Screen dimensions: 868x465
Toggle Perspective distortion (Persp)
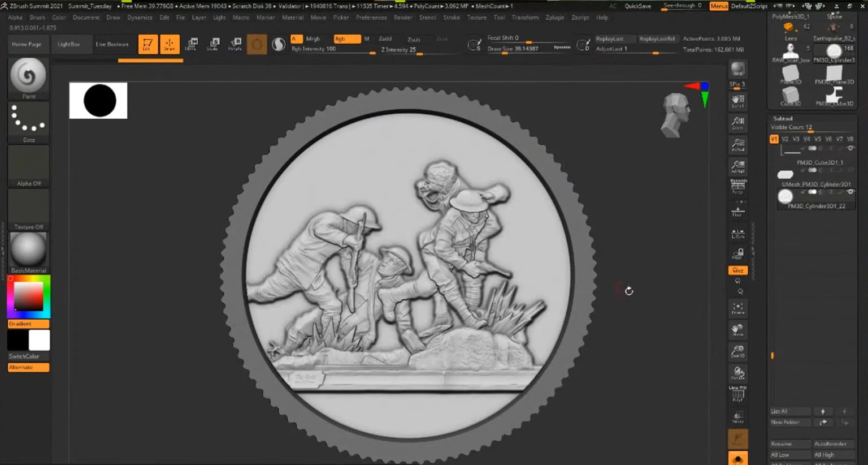737,187
